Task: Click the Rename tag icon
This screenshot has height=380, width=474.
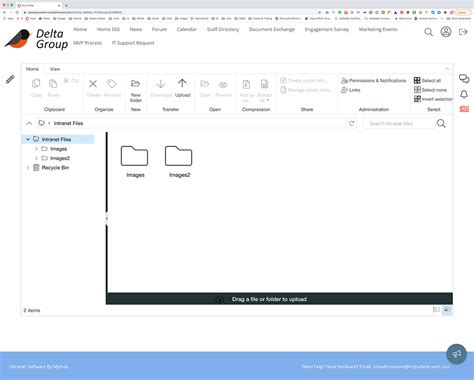Action: [112, 84]
